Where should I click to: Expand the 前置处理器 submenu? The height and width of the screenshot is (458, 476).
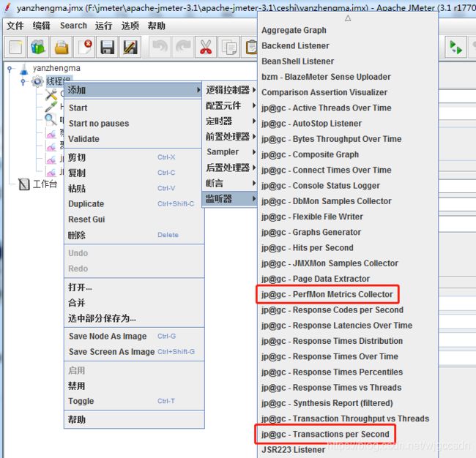tap(230, 137)
